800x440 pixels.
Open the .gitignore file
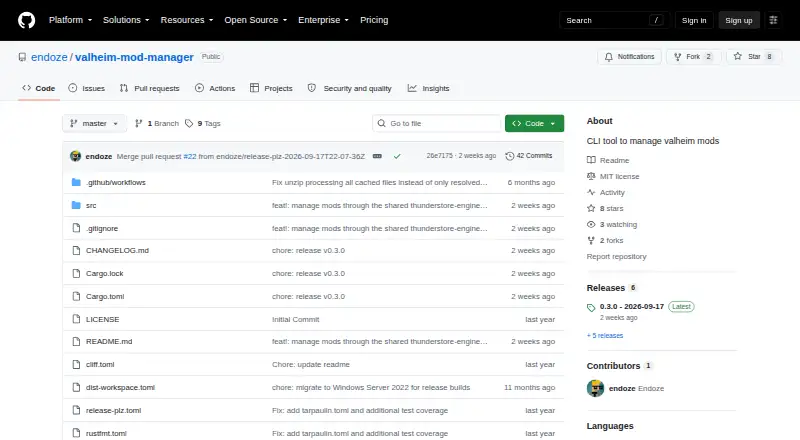click(102, 228)
